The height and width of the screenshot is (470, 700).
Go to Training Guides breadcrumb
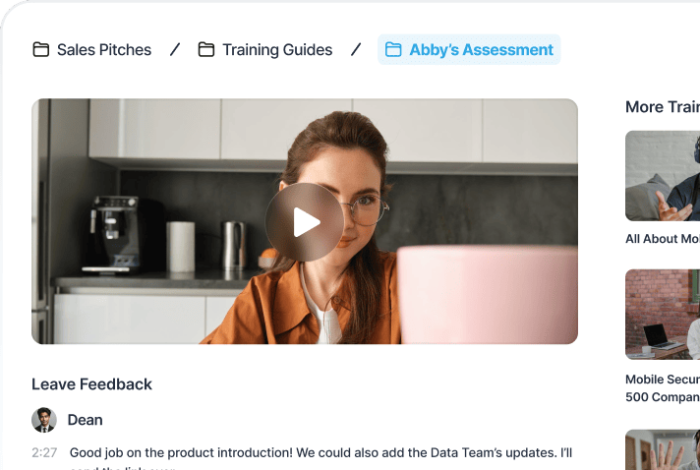(x=265, y=50)
